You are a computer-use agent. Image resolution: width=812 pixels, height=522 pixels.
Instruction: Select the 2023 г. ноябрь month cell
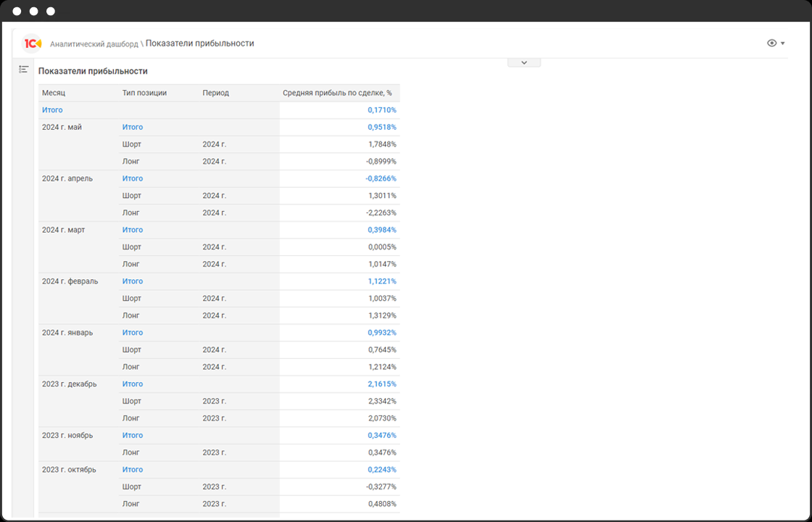(x=67, y=436)
